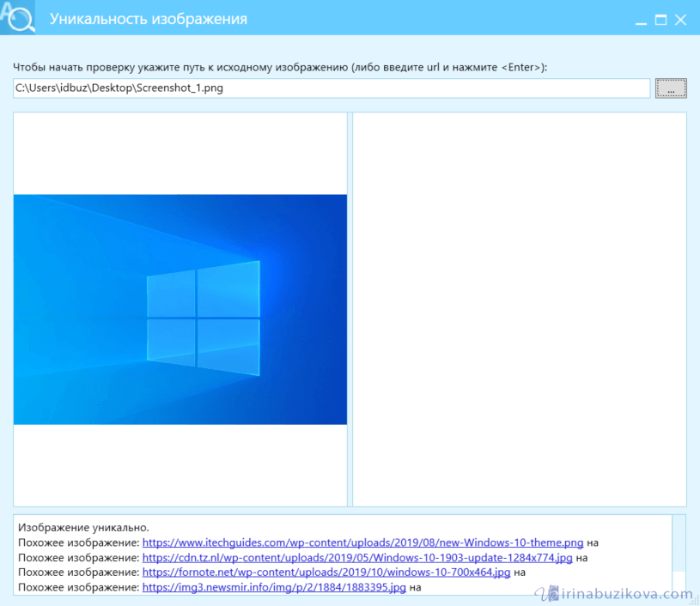The height and width of the screenshot is (606, 700).
Task: Click the white area above the wallpaper preview
Action: pyautogui.click(x=180, y=153)
